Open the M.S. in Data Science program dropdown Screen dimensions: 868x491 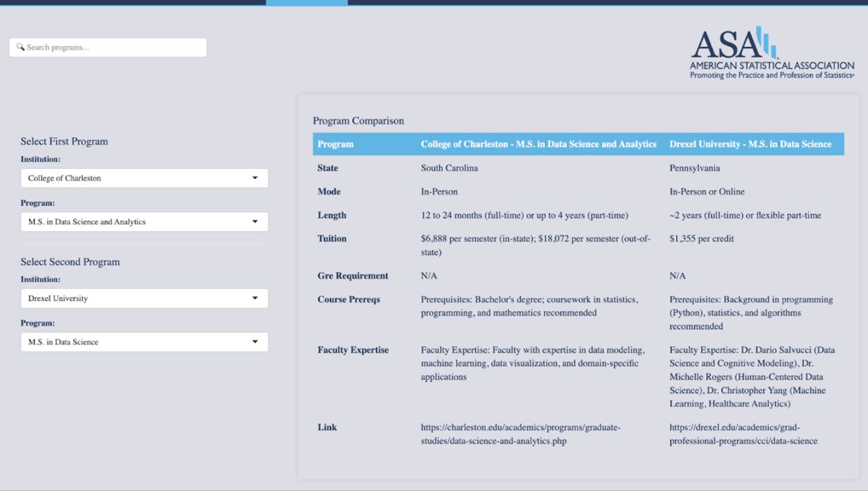pos(144,342)
